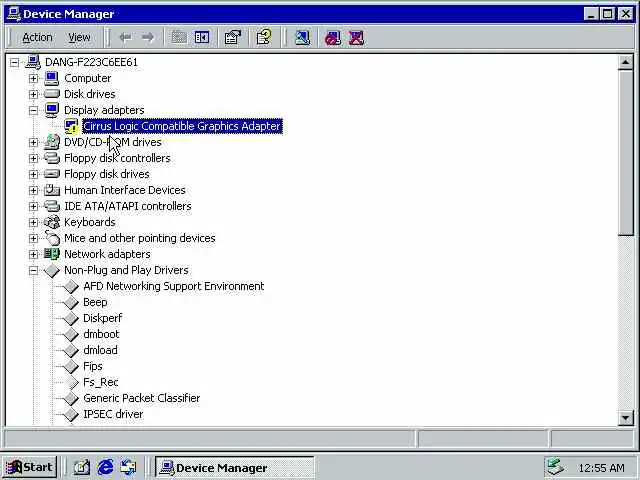Select the Fips driver

coord(93,366)
